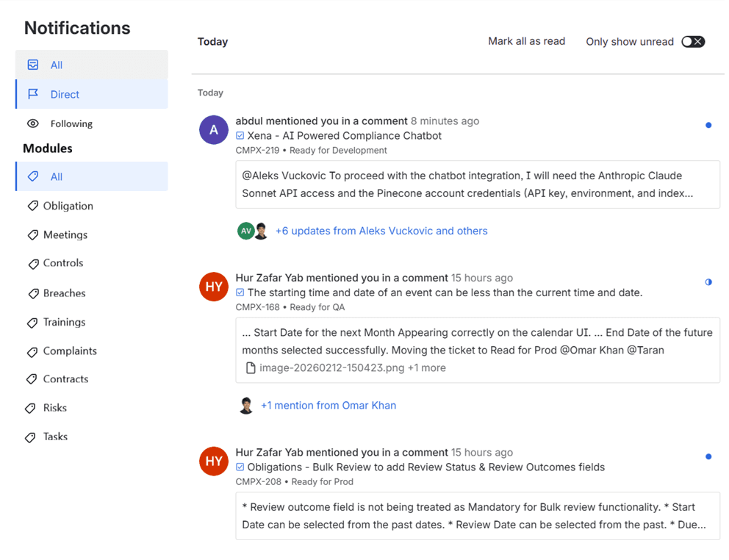Viewport: 729px width, 560px height.
Task: Click the eye icon beside Following
Action: 33,123
